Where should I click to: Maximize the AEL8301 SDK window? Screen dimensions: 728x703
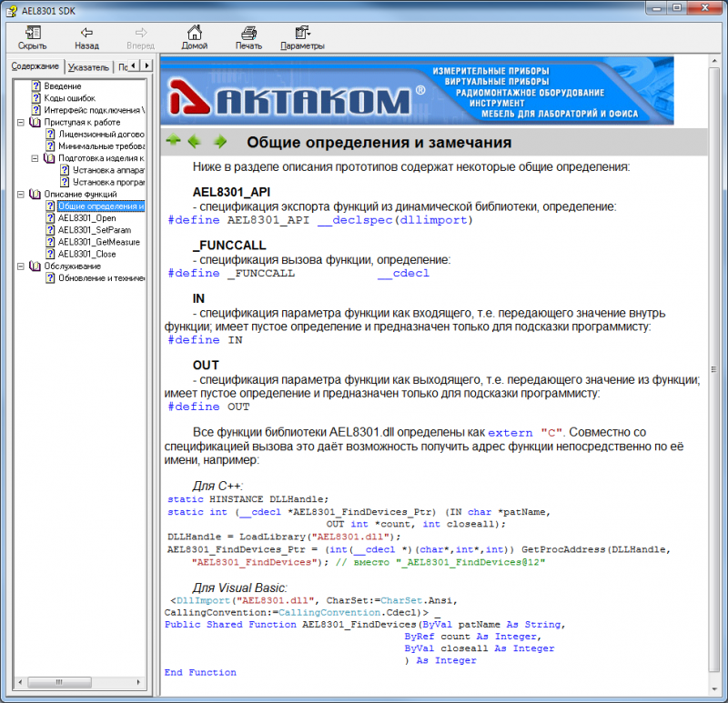tap(677, 8)
